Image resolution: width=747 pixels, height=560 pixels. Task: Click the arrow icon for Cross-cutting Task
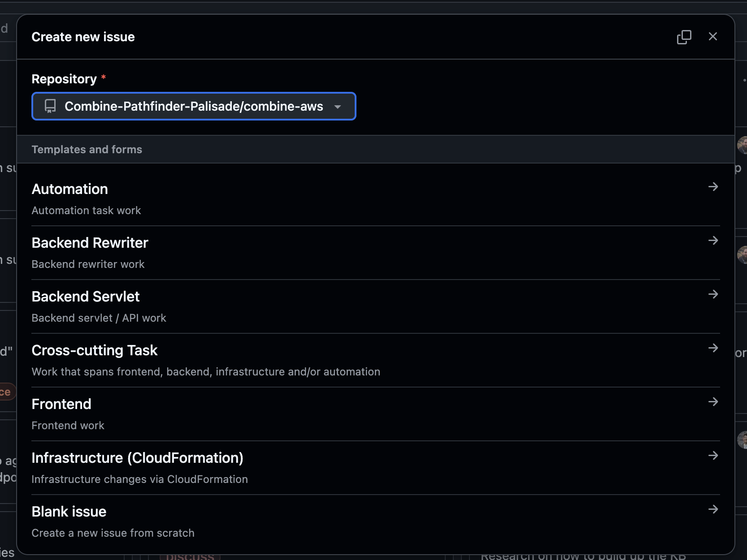coord(713,348)
